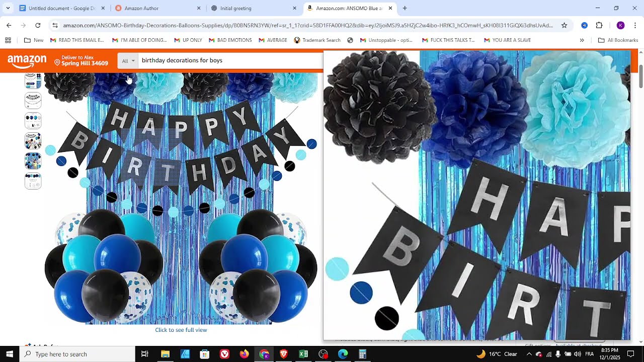Select the balloons assortment product thumbnail
644x362 pixels.
pyautogui.click(x=33, y=121)
